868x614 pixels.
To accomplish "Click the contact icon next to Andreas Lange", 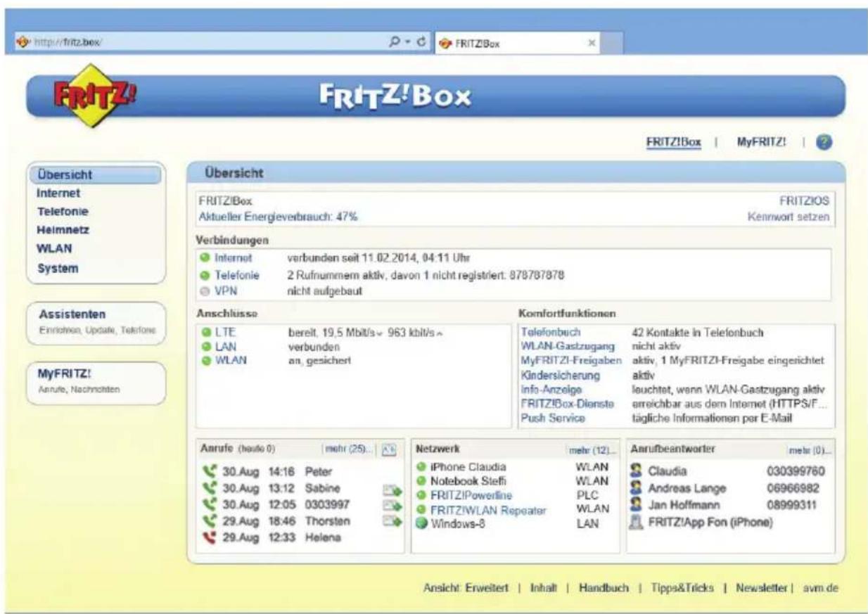I will point(637,488).
